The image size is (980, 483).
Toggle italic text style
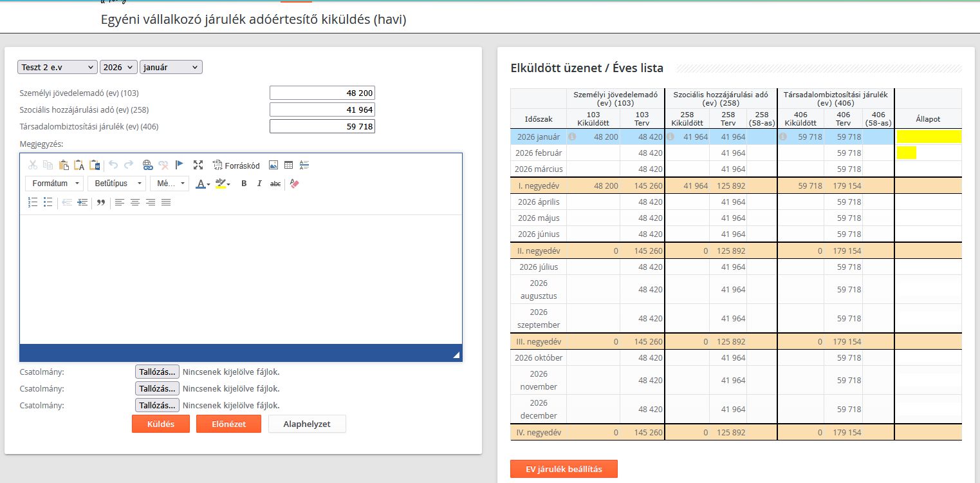coord(259,184)
